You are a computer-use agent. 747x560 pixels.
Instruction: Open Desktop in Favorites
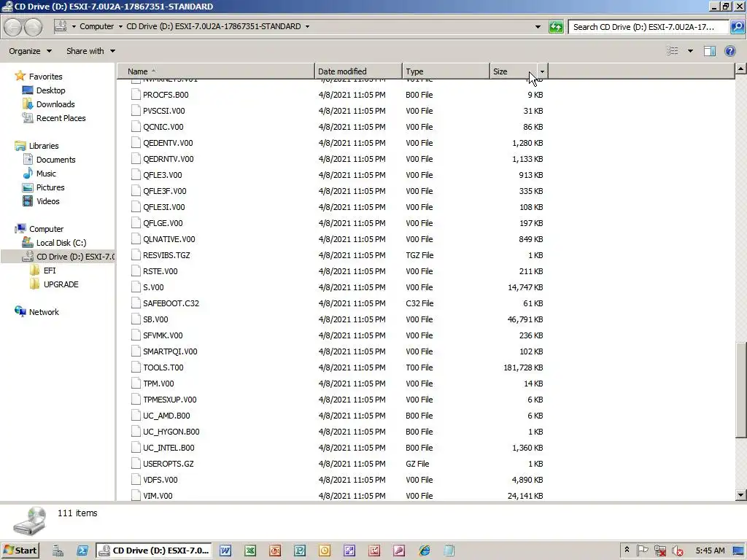50,90
